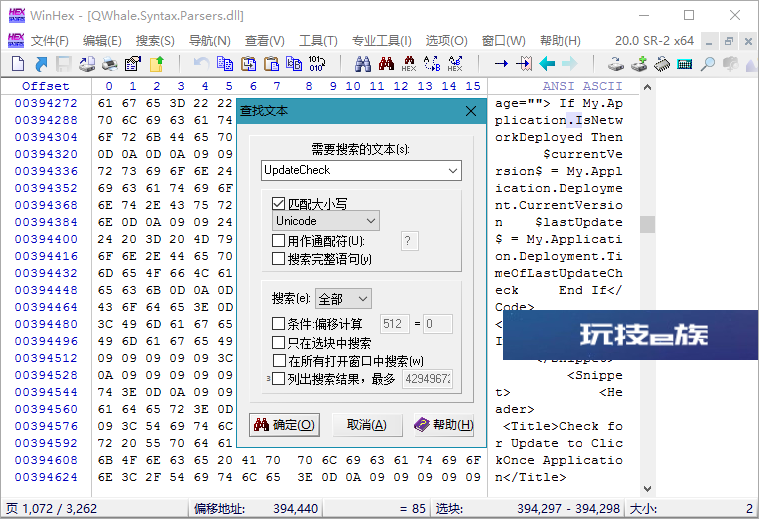Click the Open RAM chip icon
Image resolution: width=759 pixels, height=519 pixels.
662,63
